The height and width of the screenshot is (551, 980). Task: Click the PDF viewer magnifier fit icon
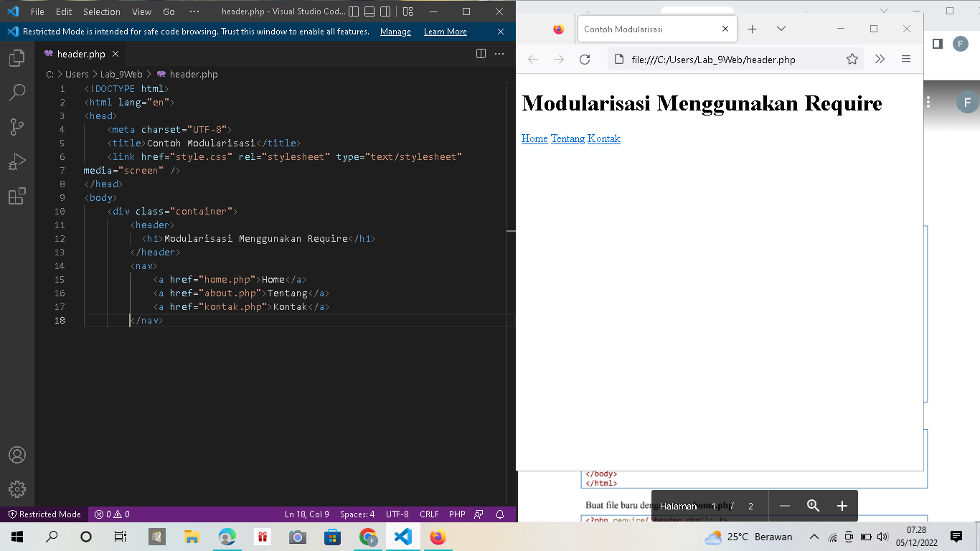814,506
